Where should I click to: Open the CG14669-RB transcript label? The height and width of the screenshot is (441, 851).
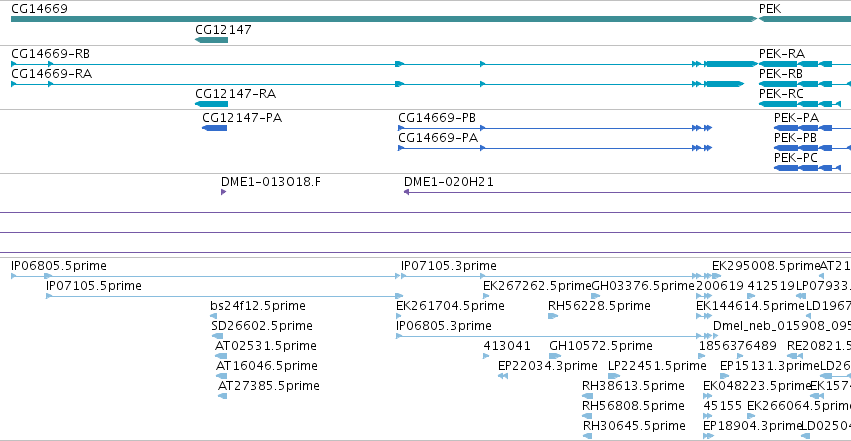click(x=50, y=54)
